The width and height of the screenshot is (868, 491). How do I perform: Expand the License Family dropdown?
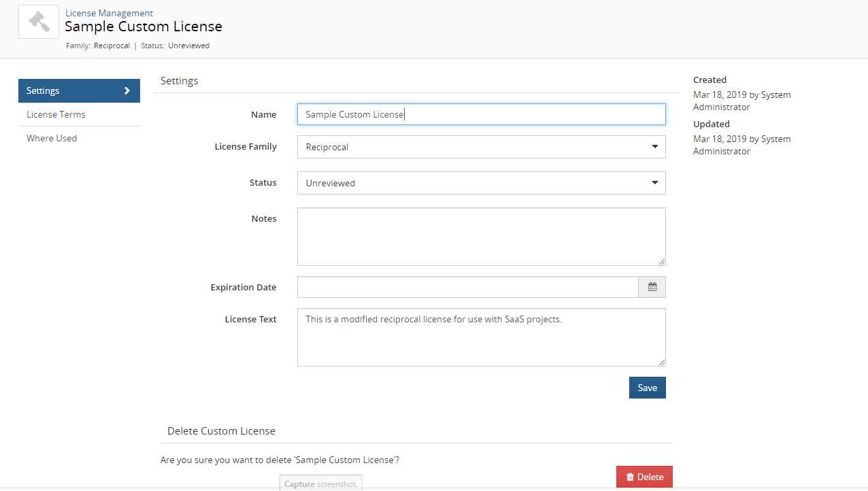pyautogui.click(x=480, y=147)
